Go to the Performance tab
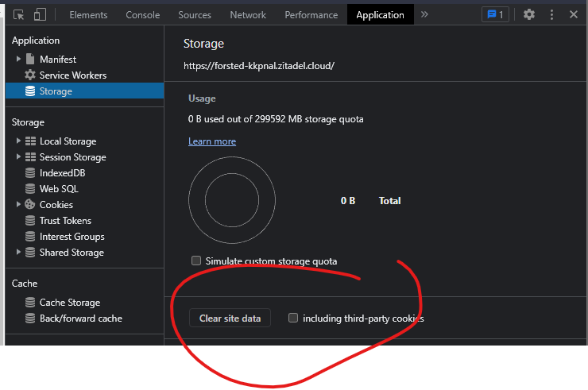 (311, 15)
